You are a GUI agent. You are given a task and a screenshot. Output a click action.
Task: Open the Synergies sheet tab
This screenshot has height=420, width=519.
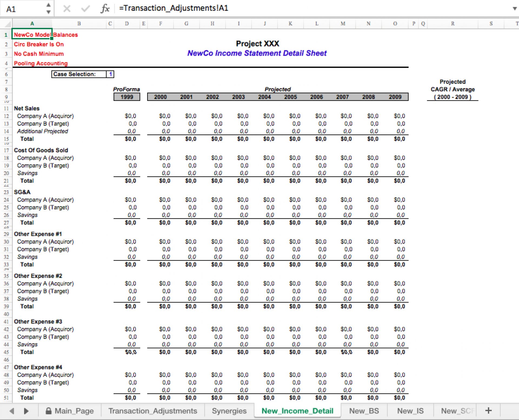tap(229, 411)
